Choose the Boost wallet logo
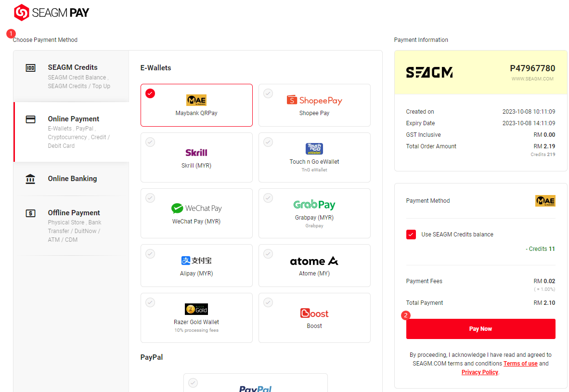 [x=314, y=313]
